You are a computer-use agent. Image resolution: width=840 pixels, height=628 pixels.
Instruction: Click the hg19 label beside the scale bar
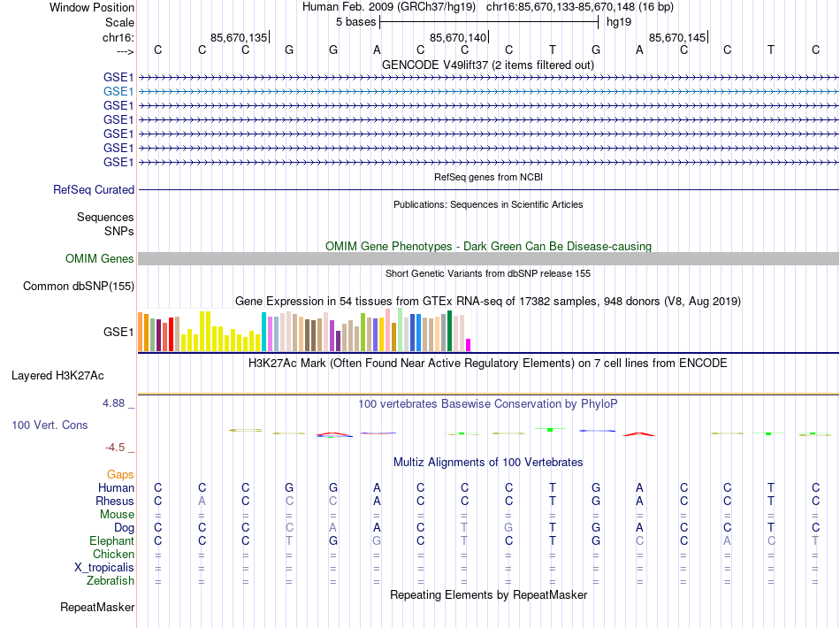[619, 22]
